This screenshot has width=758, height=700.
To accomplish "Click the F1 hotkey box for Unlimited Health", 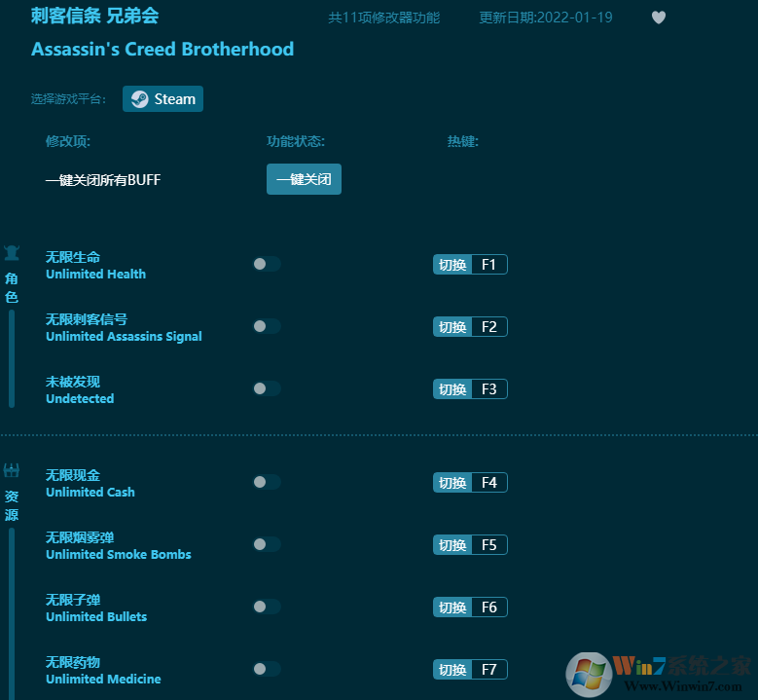I will [x=489, y=264].
